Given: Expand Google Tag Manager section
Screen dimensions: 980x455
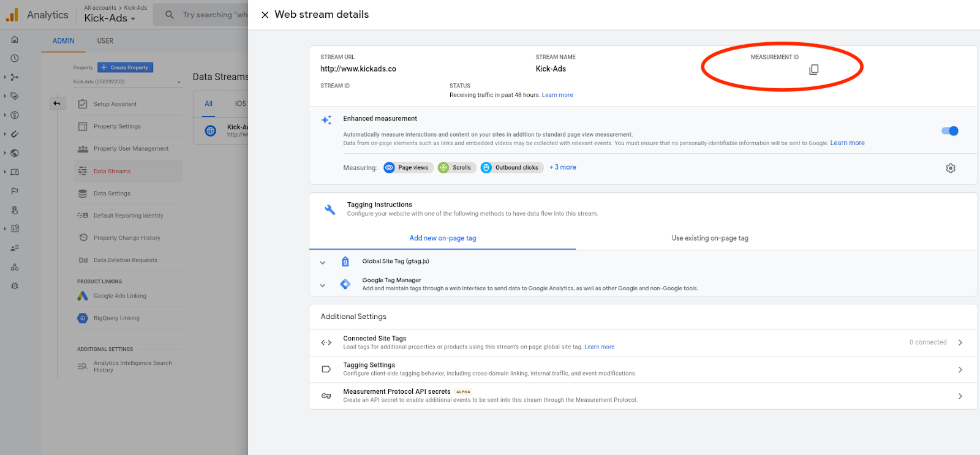Looking at the screenshot, I should (x=323, y=285).
